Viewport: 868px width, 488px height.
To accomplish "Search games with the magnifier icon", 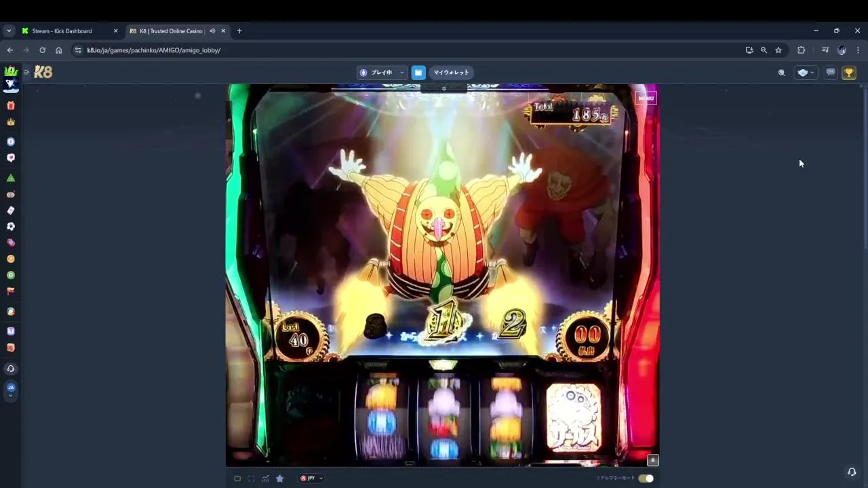I will click(781, 73).
